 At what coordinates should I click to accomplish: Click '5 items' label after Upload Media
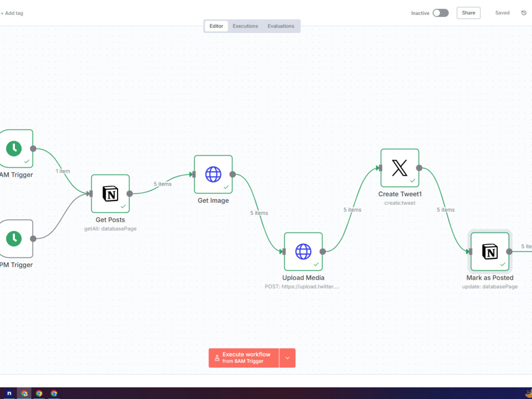pyautogui.click(x=352, y=210)
